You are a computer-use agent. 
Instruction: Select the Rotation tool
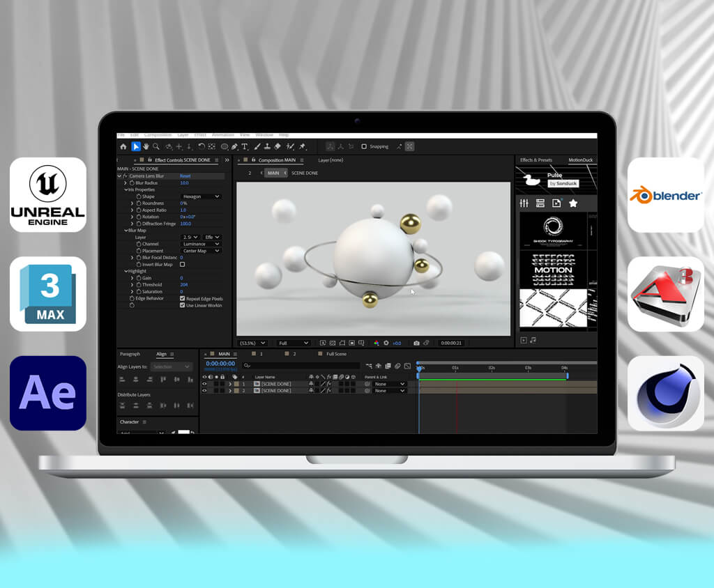[201, 146]
